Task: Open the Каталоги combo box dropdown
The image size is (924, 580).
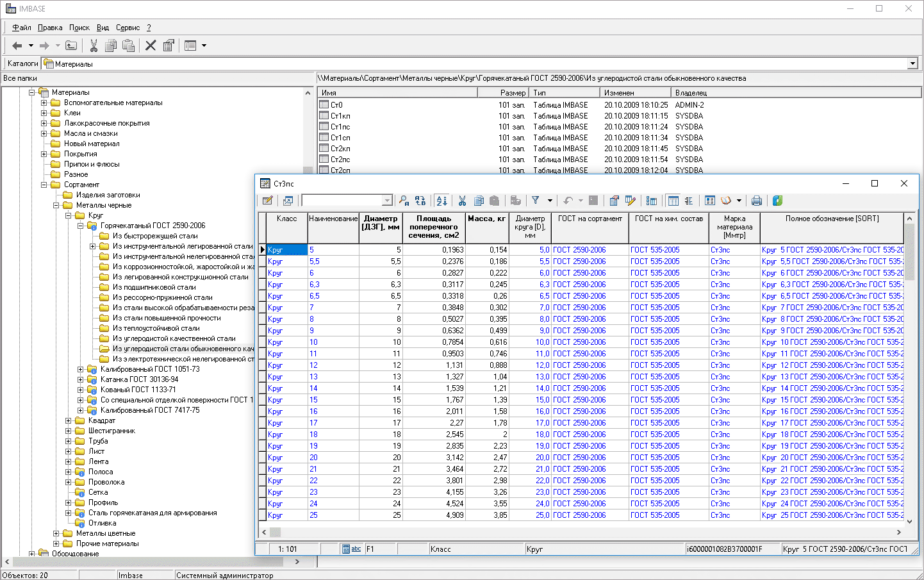Action: pos(912,63)
